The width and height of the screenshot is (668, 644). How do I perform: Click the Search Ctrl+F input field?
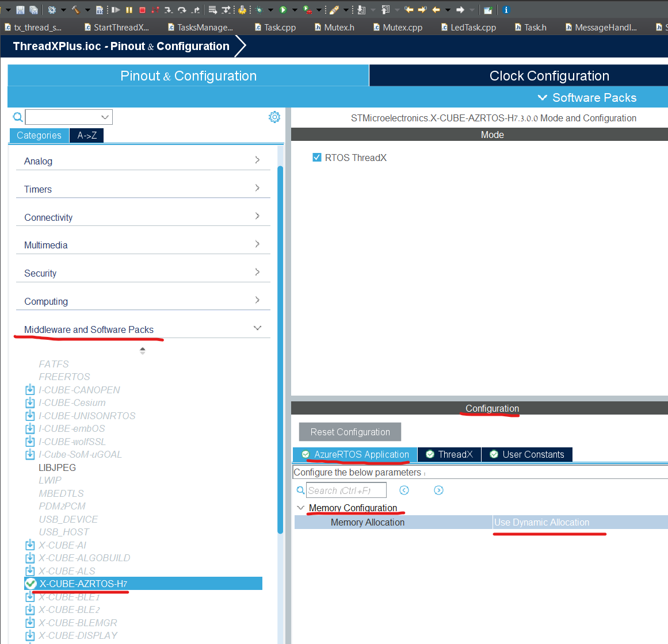tap(345, 490)
